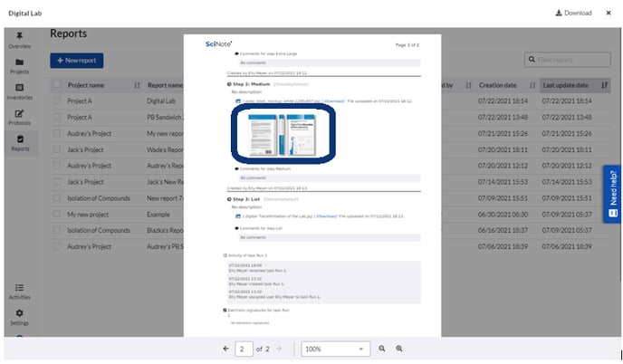Click 'Step 3: List' heading in report
The image size is (623, 364).
point(246,199)
